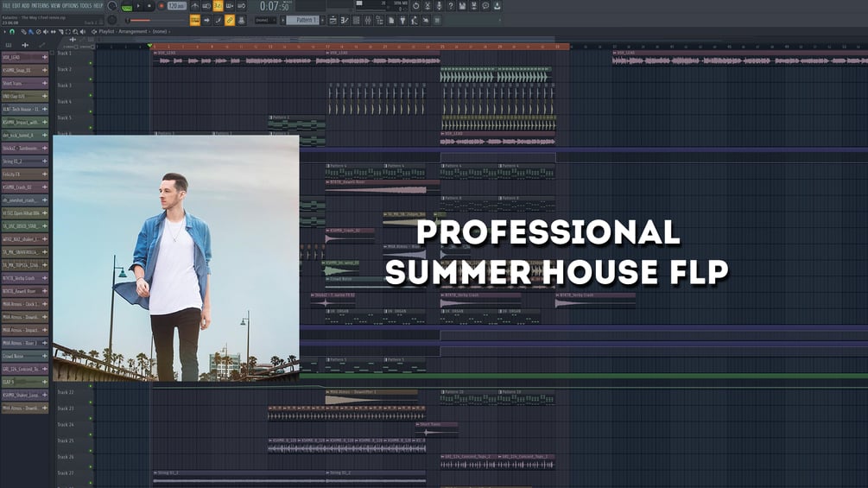
Task: Open the VIEW menu
Action: (55, 5)
